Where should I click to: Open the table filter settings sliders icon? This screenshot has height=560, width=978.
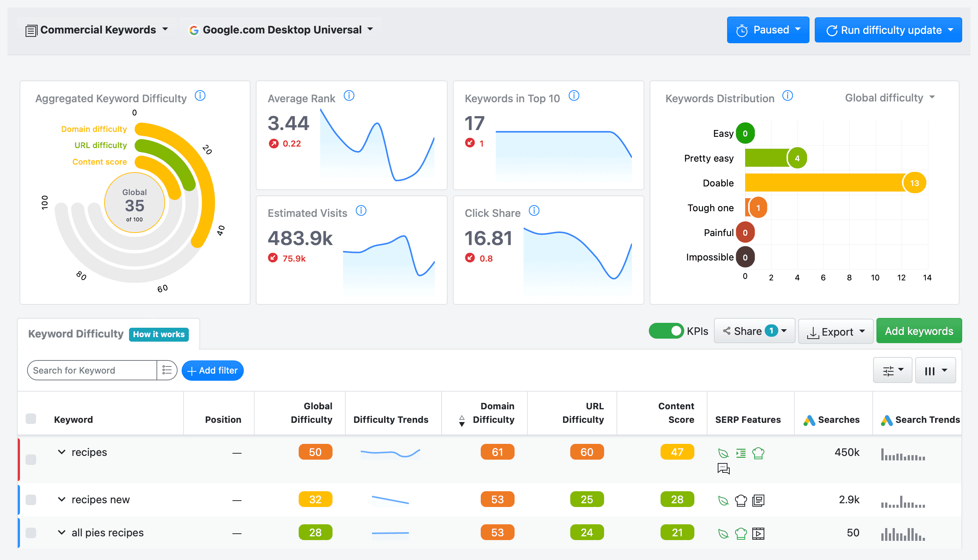click(893, 370)
